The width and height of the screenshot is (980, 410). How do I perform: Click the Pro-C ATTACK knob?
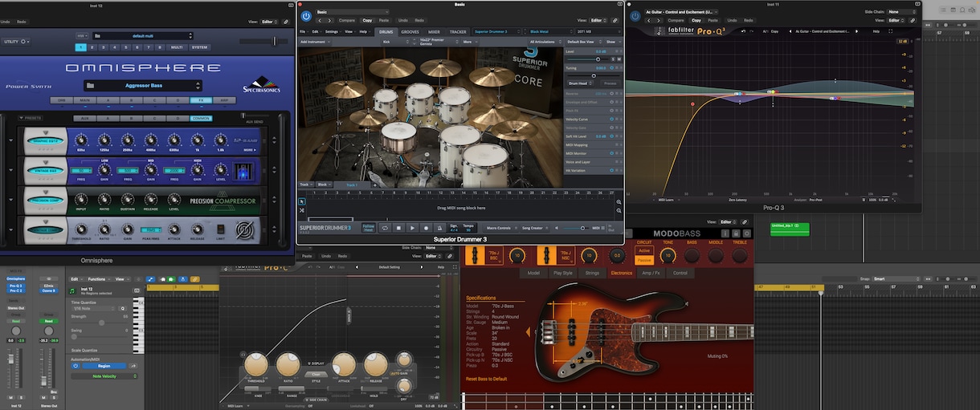point(344,365)
